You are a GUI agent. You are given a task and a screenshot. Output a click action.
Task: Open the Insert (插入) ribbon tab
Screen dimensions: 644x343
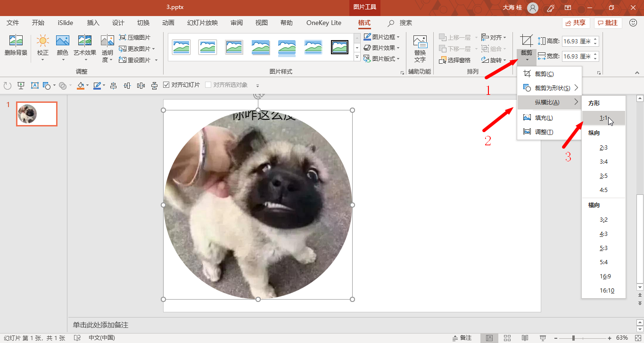coord(93,23)
